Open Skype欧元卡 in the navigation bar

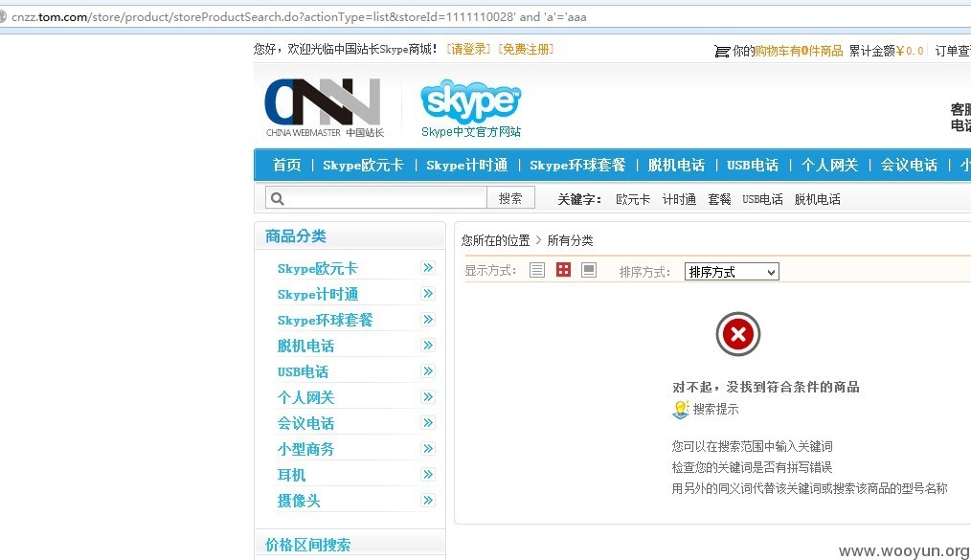pyautogui.click(x=363, y=165)
